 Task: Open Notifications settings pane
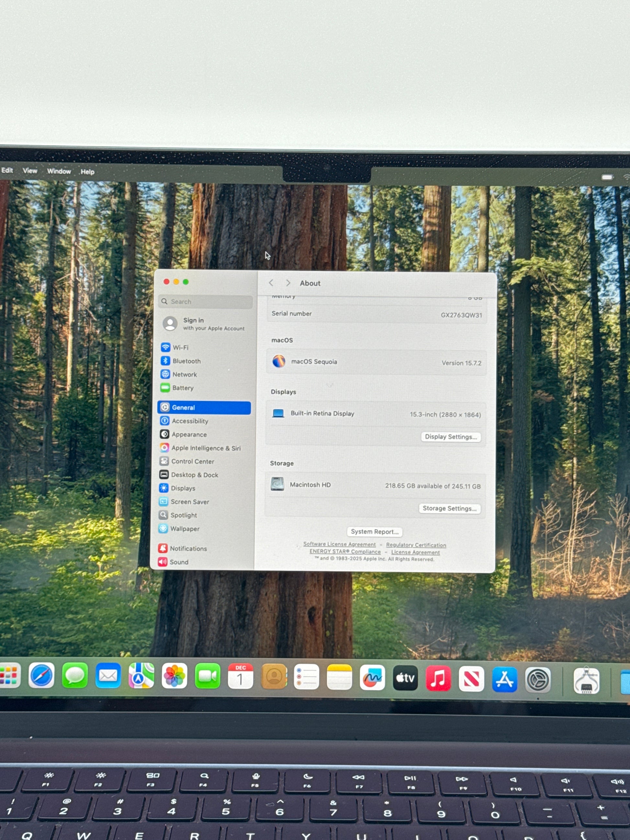point(188,548)
